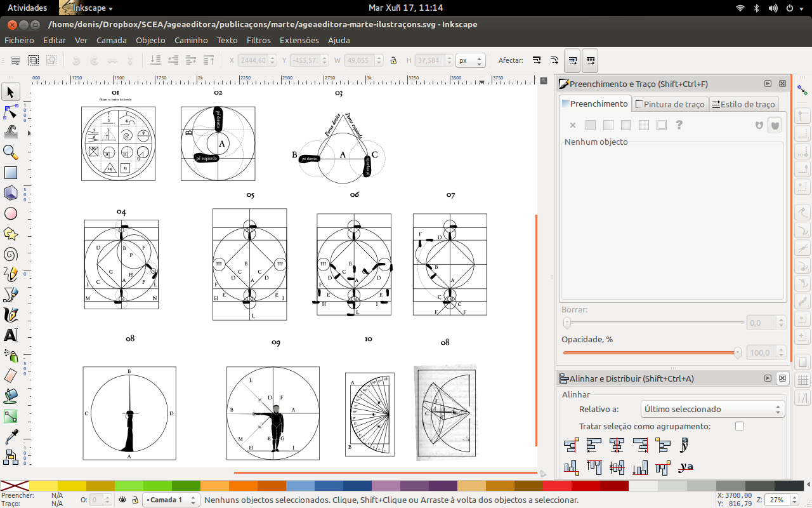Select the Color dropper tool
This screenshot has height=508, width=812.
11,437
